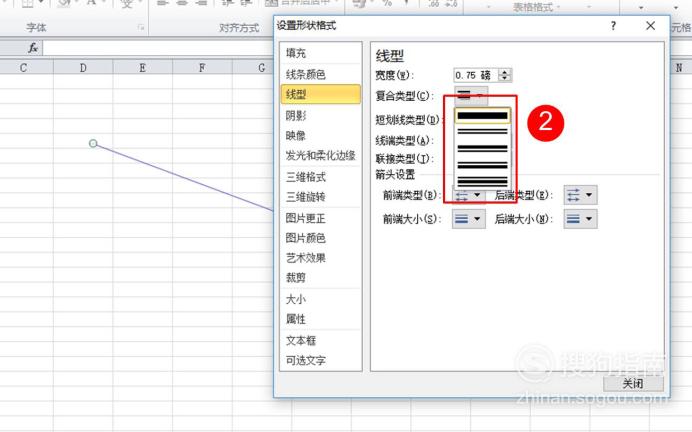The image size is (692, 432).
Task: Select column F header
Action: click(x=202, y=68)
